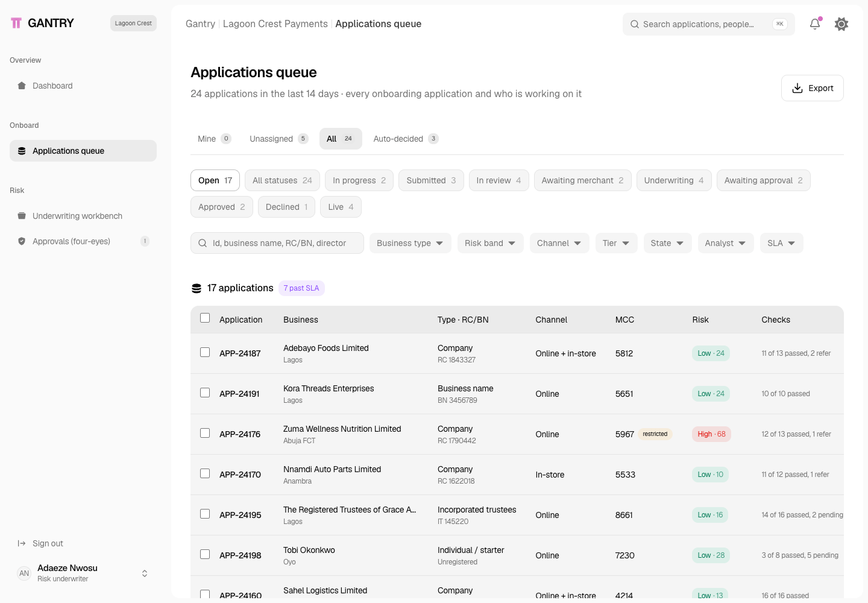Tick the select-all applications checkbox
This screenshot has height=603, width=868.
[205, 318]
